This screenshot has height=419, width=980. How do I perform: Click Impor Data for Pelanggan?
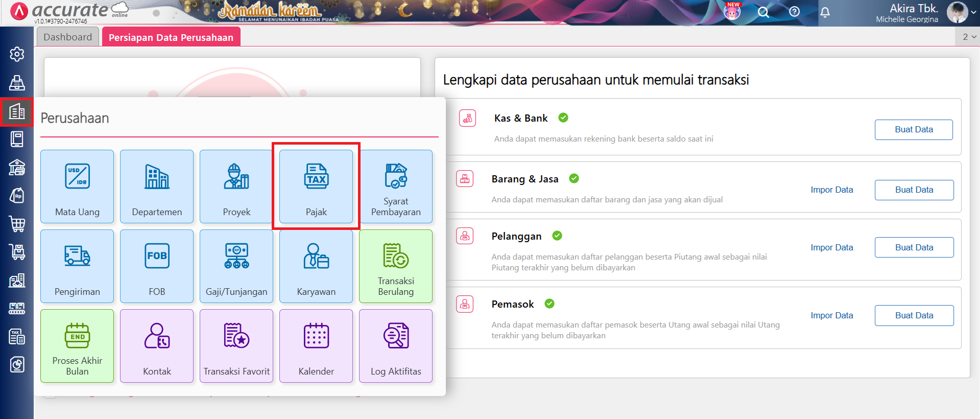tap(831, 247)
